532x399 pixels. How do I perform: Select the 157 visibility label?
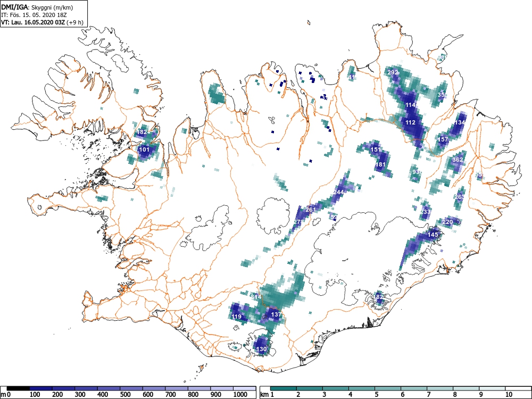[443, 139]
